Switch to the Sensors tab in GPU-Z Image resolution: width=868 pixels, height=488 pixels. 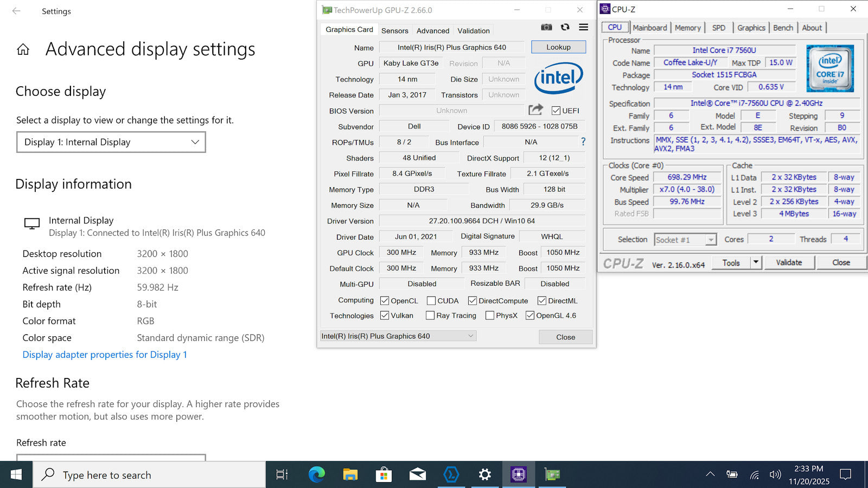394,31
